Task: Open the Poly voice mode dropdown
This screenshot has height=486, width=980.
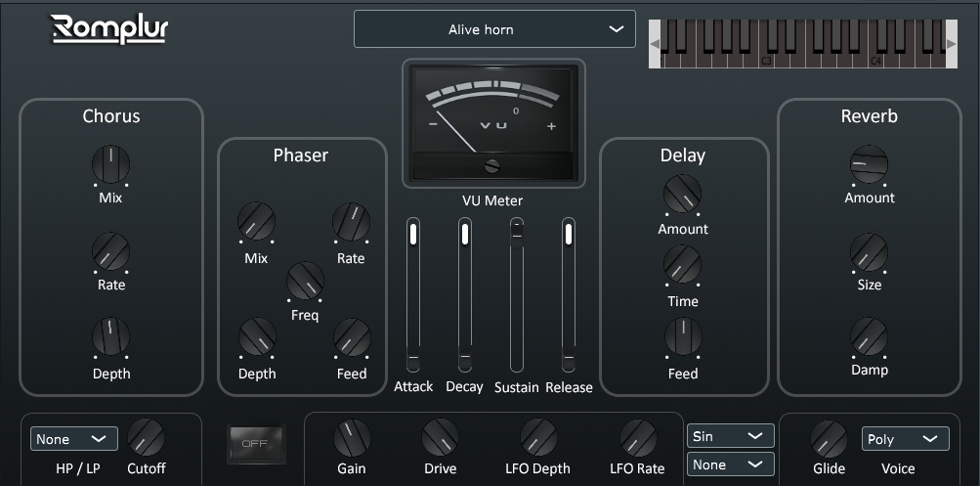Action: point(906,438)
